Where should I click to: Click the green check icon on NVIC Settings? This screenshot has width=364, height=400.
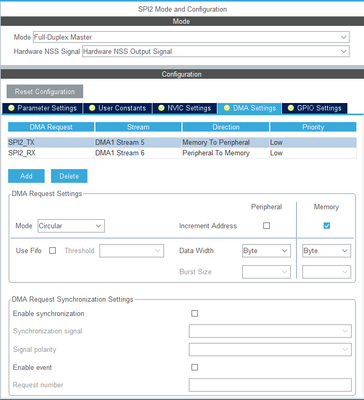(161, 108)
